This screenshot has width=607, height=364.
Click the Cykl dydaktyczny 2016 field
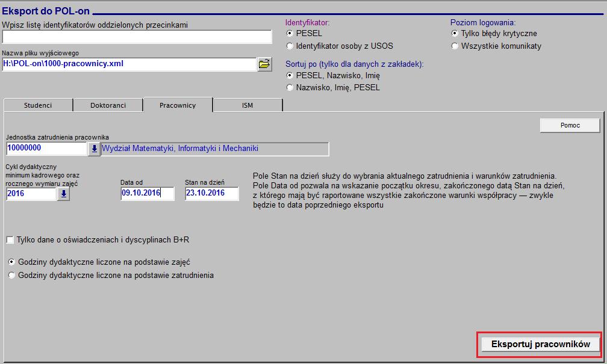pos(32,194)
